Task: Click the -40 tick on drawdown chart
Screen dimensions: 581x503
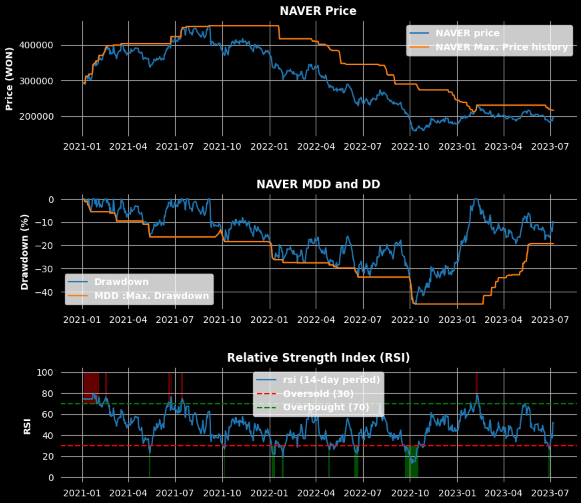Action: pyautogui.click(x=44, y=292)
